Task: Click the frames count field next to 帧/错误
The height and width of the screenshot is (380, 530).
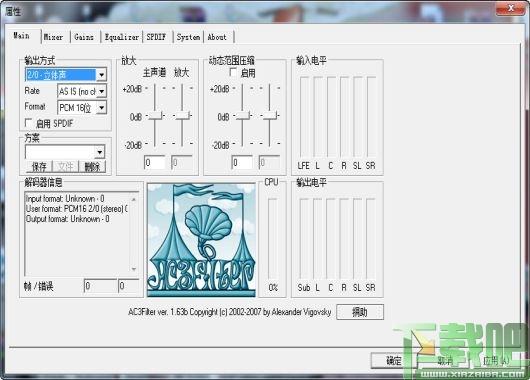Action: [x=100, y=286]
